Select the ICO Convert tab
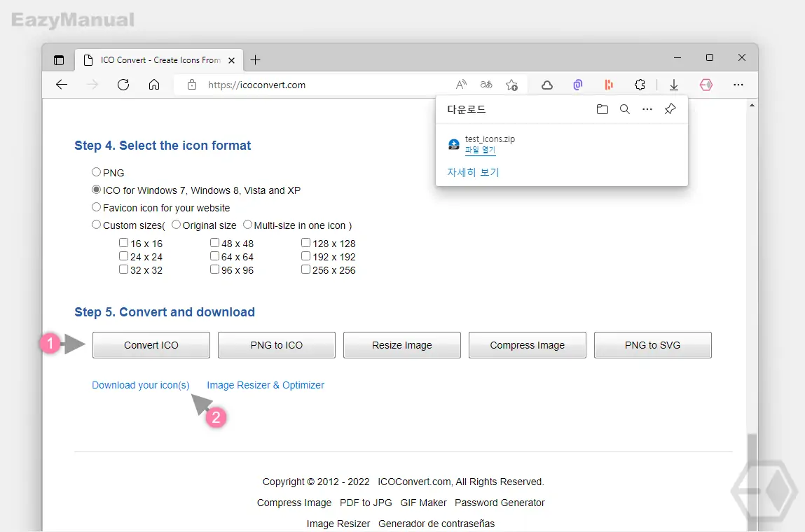Screen dimensions: 805x532 pos(159,60)
